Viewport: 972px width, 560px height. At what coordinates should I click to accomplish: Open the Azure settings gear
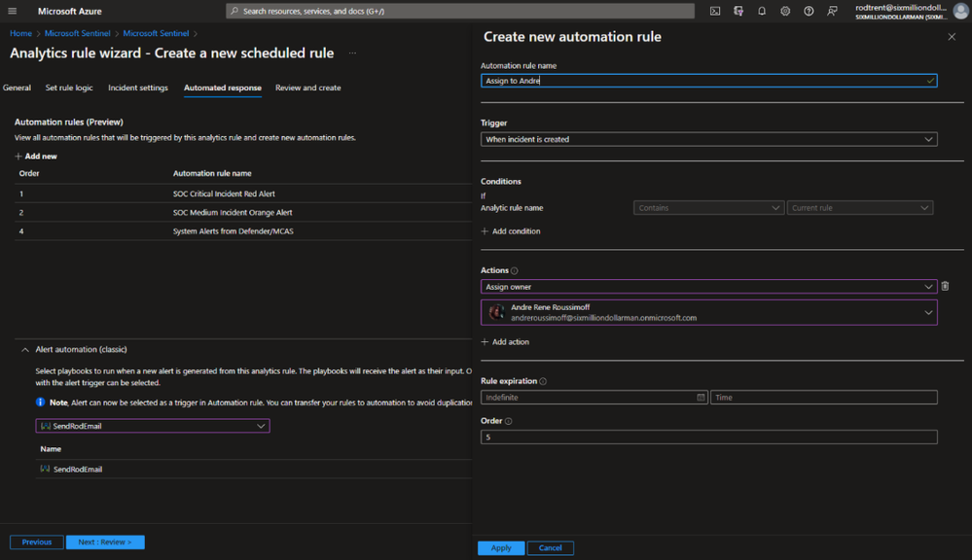[785, 12]
